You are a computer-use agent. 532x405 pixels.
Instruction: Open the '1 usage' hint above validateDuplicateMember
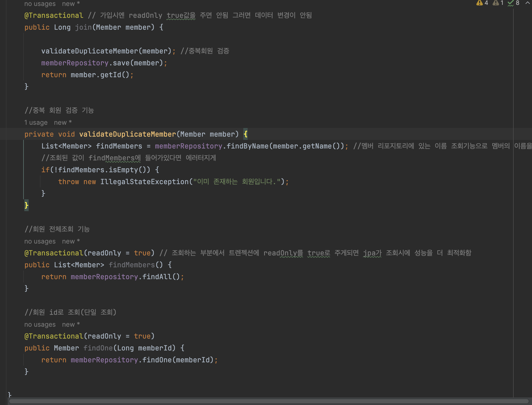point(36,123)
